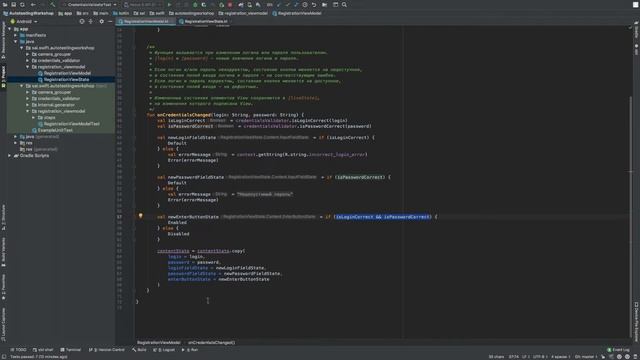
Task: Open Layout Captures side tab
Action: (3, 325)
